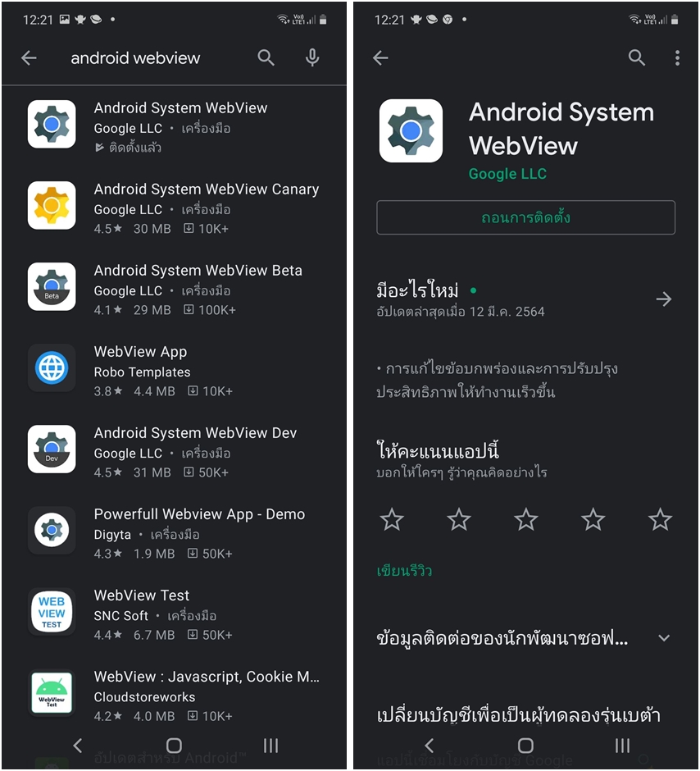Open three-dot overflow menu on detail screen
The height and width of the screenshot is (771, 700).
click(677, 58)
